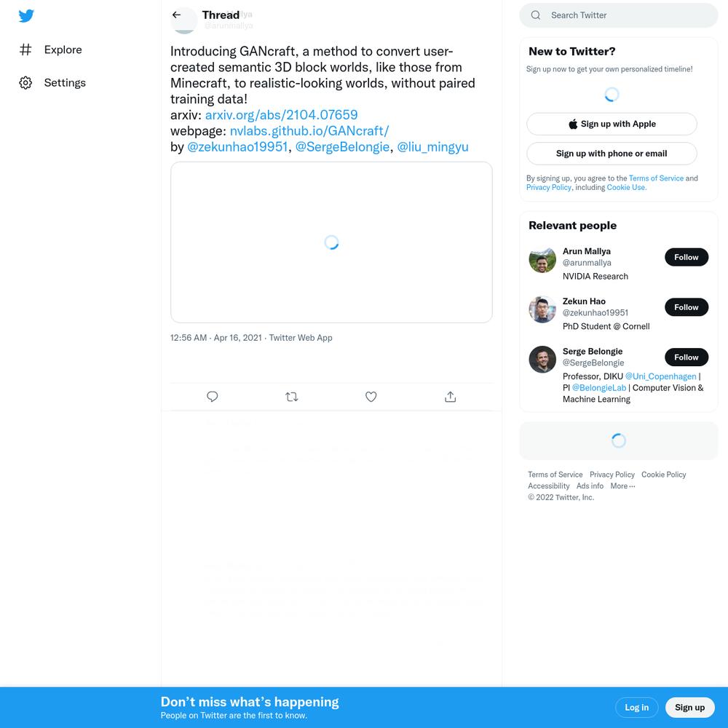
Task: Click the search magnifier icon
Action: pos(535,15)
